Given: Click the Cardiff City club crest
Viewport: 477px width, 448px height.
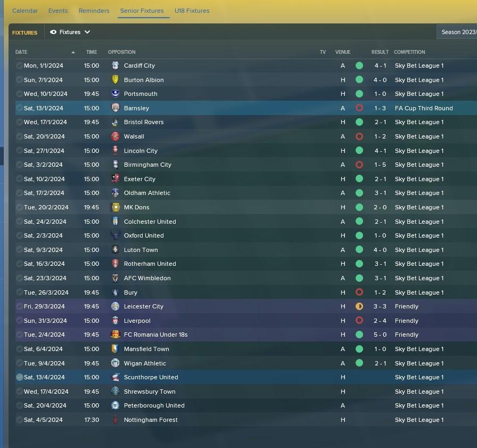Looking at the screenshot, I should click(x=116, y=66).
